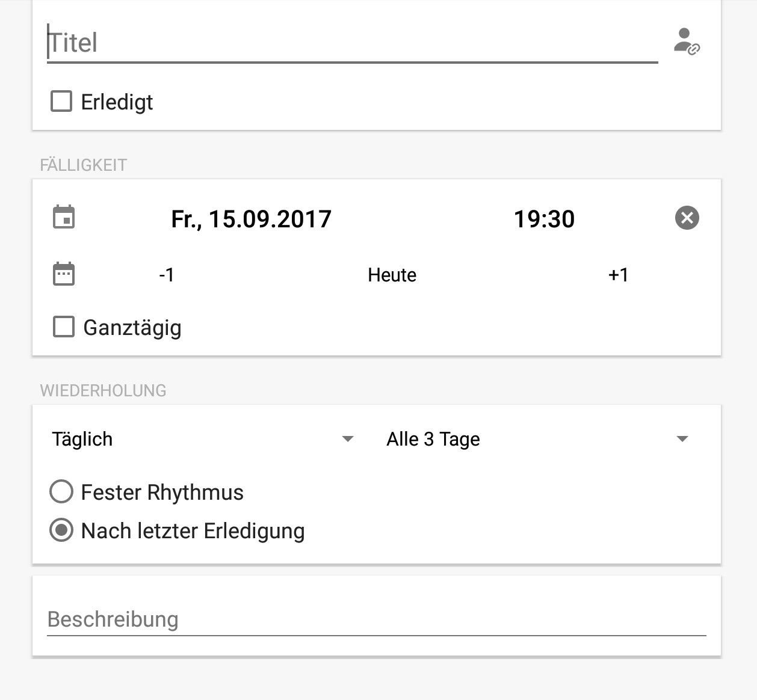
Task: Focus the Titel input field
Action: (x=353, y=43)
